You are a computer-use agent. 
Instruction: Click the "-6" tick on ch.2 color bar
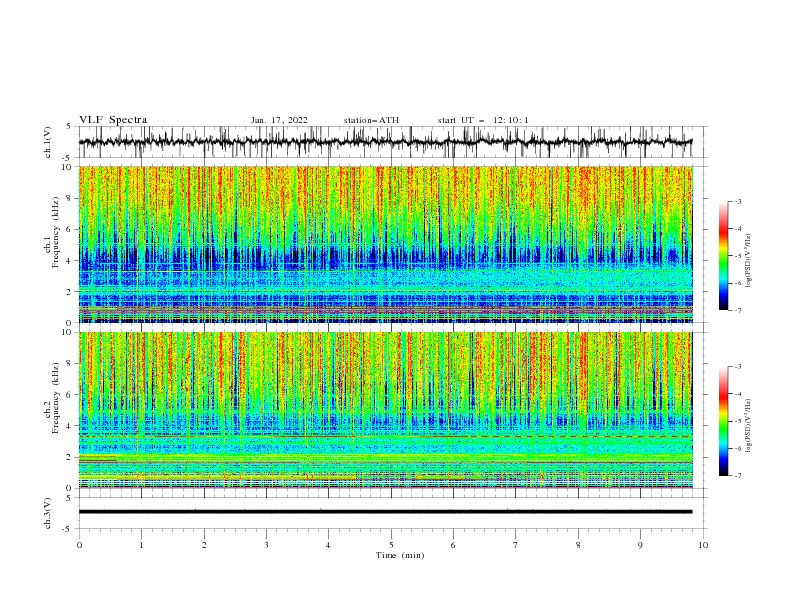coord(738,448)
